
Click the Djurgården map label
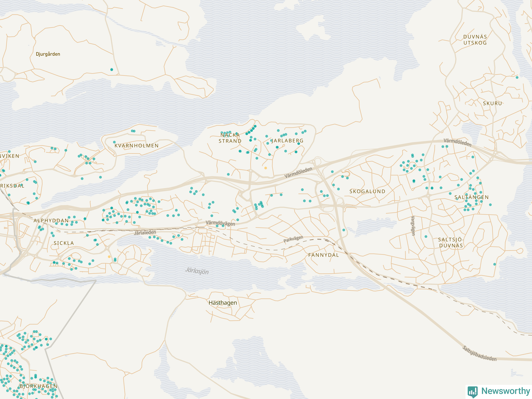(x=48, y=54)
